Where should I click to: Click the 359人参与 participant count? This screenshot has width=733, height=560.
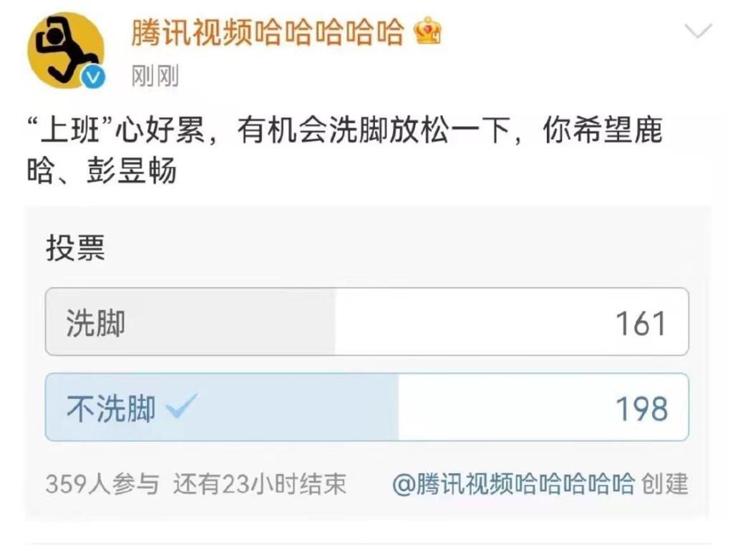(x=102, y=485)
